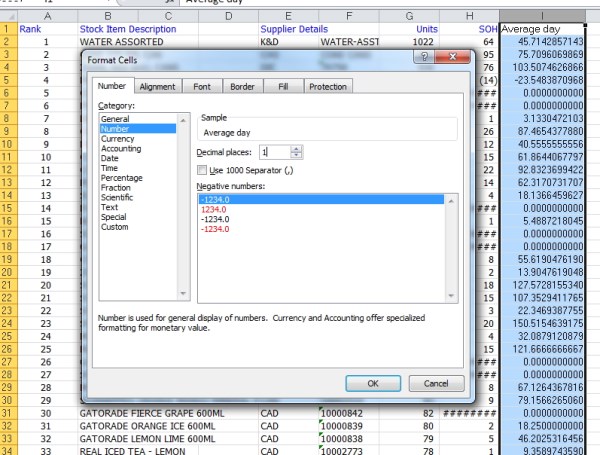The height and width of the screenshot is (455, 600).
Task: Switch to the Protection tab
Action: click(328, 86)
